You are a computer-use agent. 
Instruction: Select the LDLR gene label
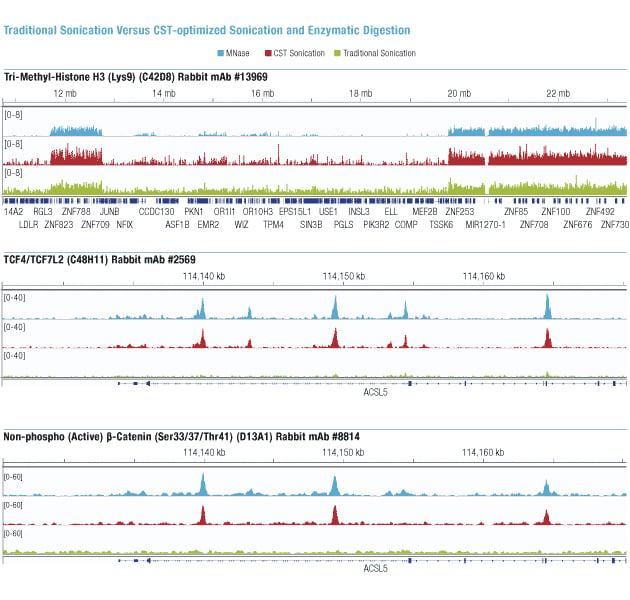pos(29,225)
